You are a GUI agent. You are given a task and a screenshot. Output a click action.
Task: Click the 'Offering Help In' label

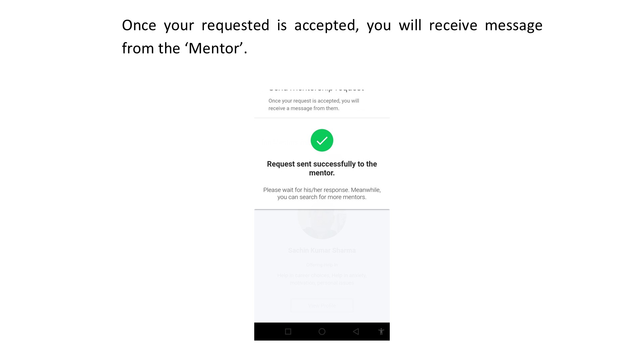coord(322,265)
